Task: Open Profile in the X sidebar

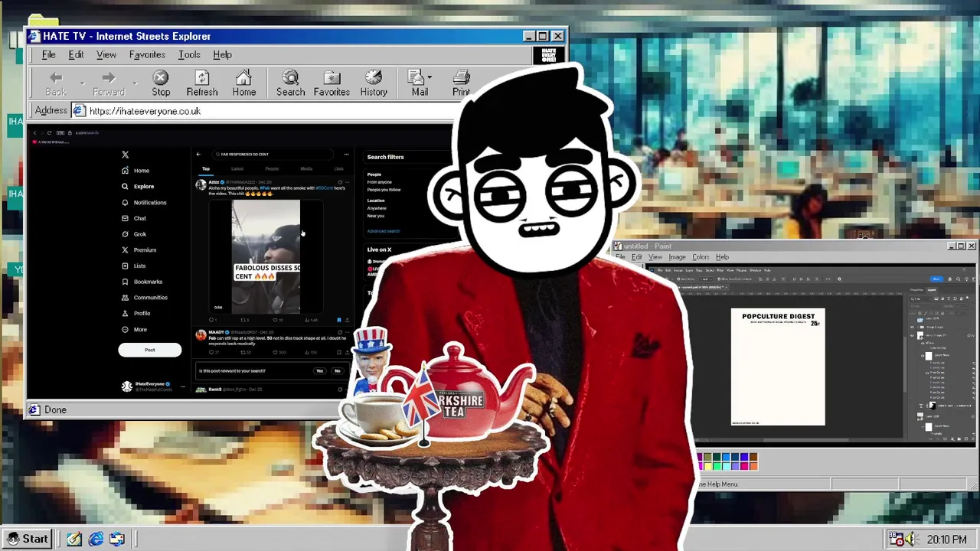Action: point(136,313)
